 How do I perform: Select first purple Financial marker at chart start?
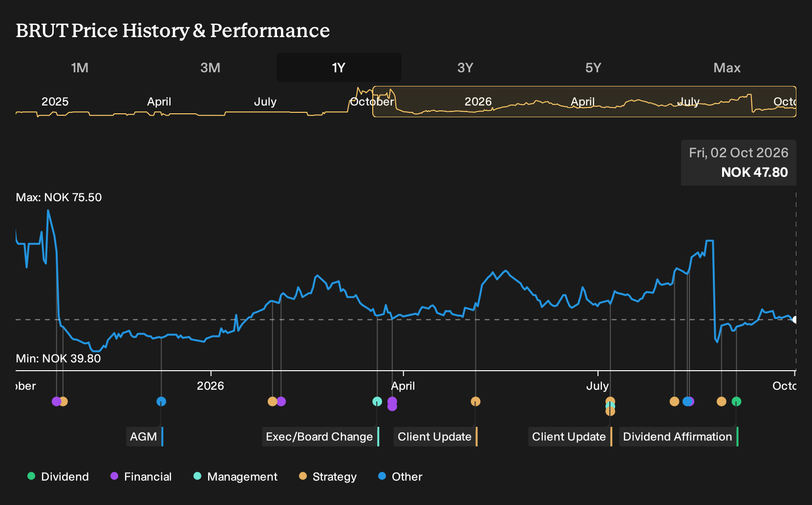point(56,401)
